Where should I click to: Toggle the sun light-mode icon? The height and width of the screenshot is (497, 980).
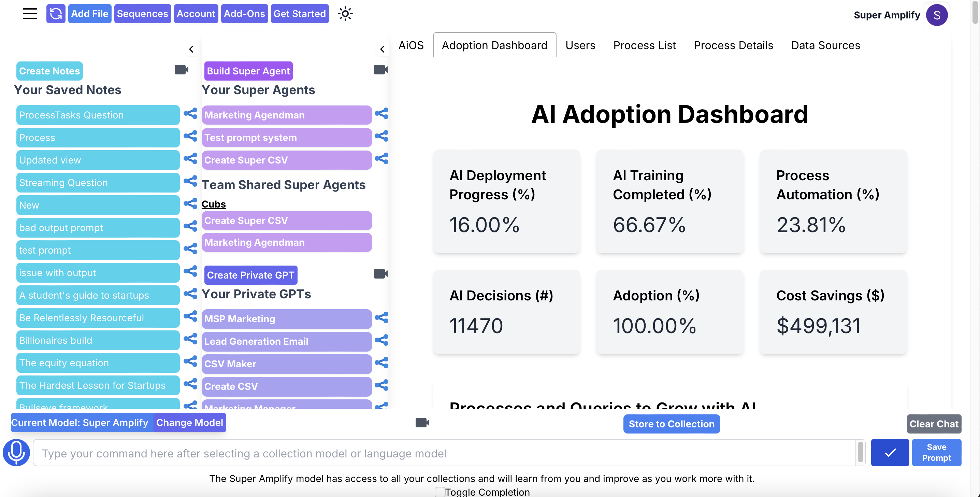tap(345, 14)
